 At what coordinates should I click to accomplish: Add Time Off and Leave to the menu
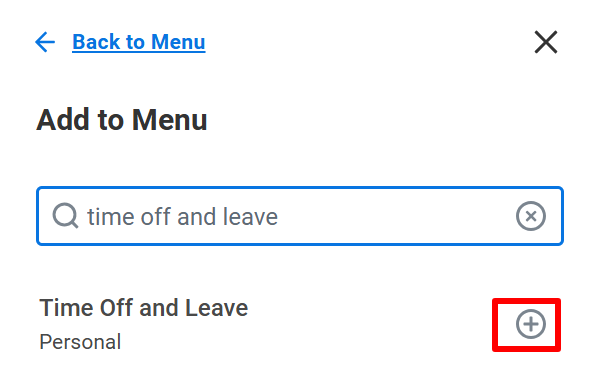[530, 324]
